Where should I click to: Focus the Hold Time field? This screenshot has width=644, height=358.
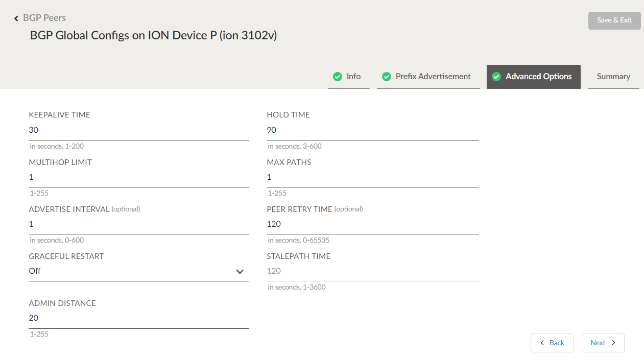point(372,130)
